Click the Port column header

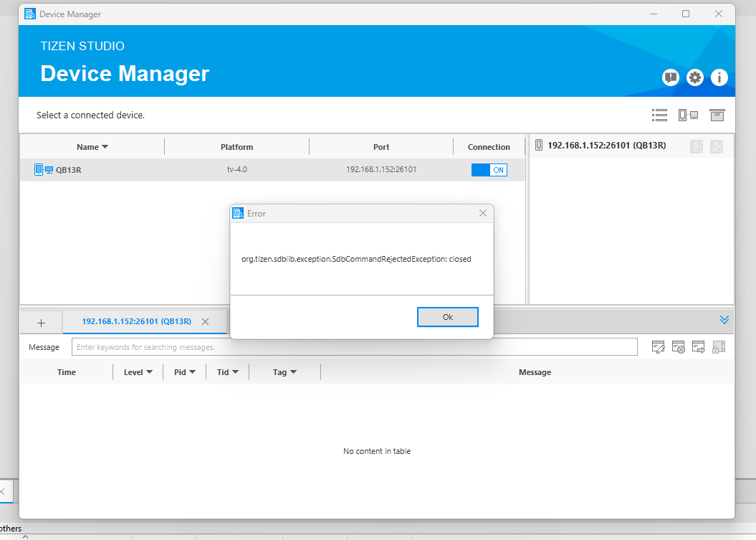click(x=381, y=147)
